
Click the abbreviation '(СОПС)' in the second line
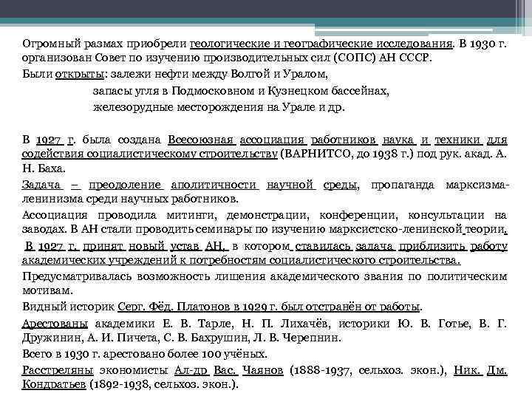click(x=354, y=58)
